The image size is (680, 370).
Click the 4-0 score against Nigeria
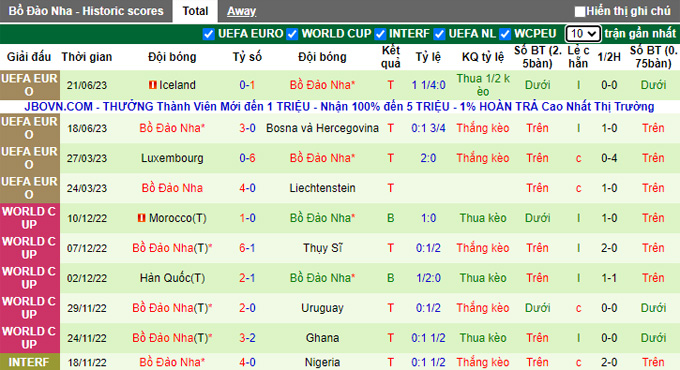coord(247,362)
